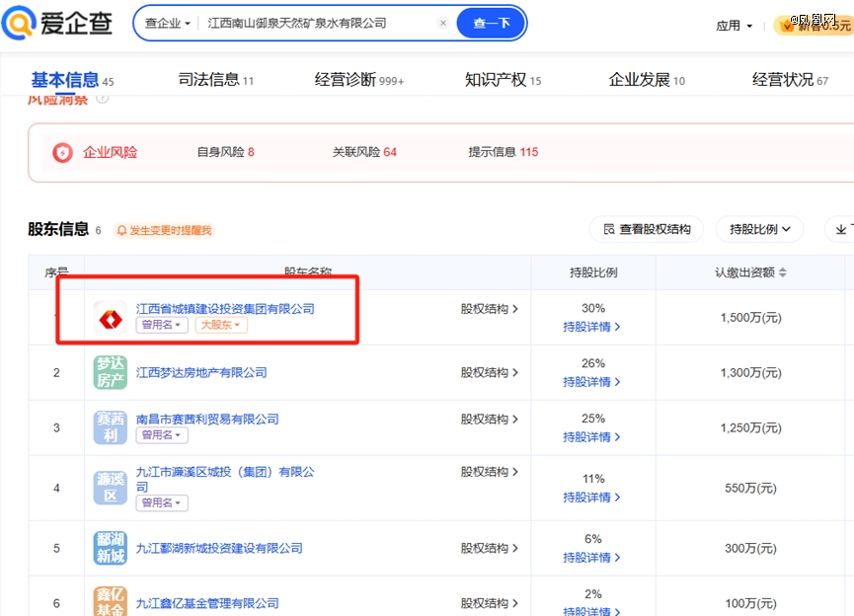854x616 pixels.
Task: Switch to the 司法信息 tab
Action: click(215, 80)
